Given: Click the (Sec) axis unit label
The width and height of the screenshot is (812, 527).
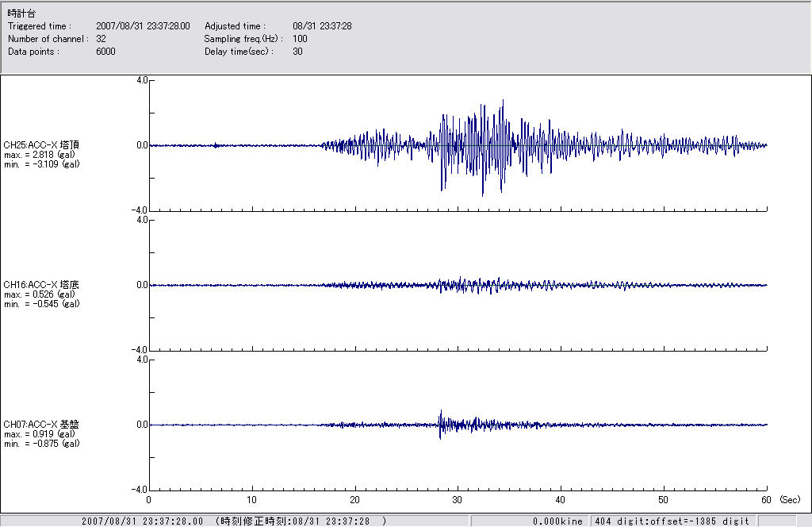Looking at the screenshot, I should (x=790, y=500).
